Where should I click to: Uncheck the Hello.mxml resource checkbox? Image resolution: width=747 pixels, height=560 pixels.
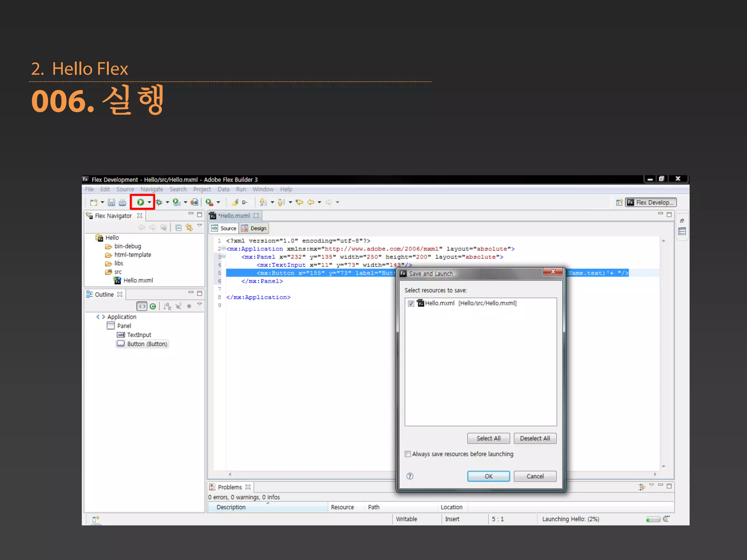(x=411, y=303)
